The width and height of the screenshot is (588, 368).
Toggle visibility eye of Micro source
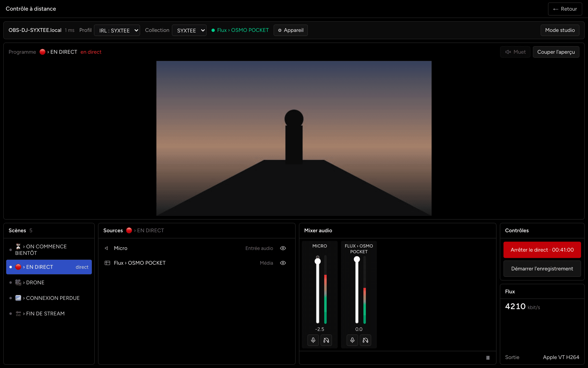coord(283,248)
